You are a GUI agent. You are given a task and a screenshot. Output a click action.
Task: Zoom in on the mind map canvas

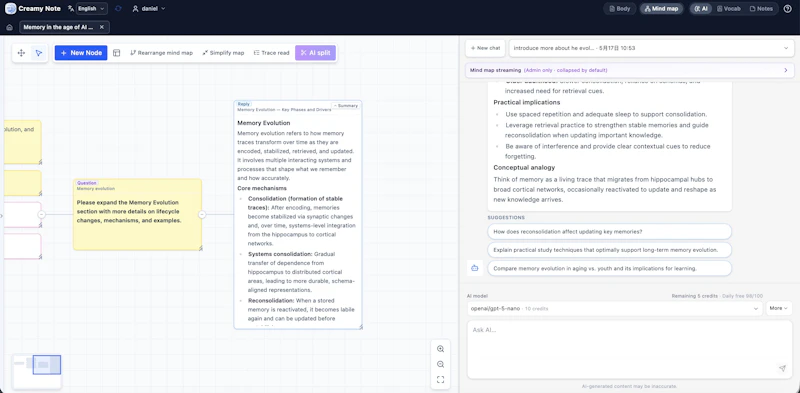click(x=440, y=349)
